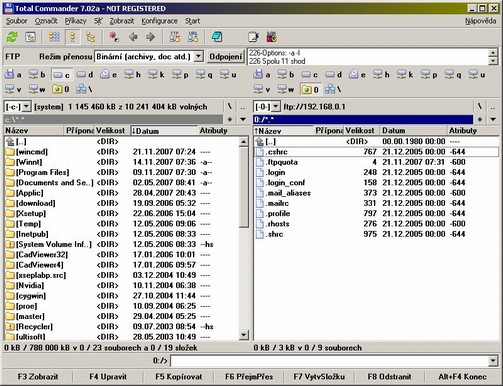503x386 pixels.
Task: Click the directory tree toolbar icon
Action: (30, 37)
